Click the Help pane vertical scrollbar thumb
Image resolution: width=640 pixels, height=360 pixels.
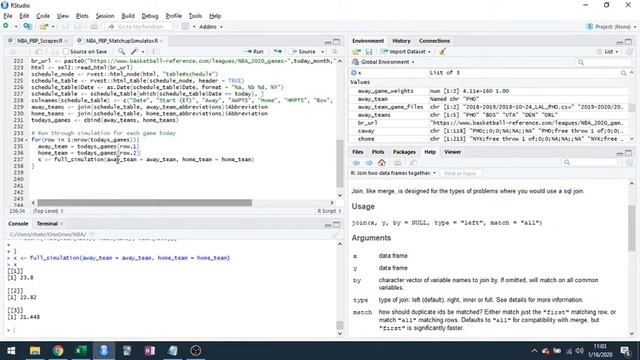631,228
